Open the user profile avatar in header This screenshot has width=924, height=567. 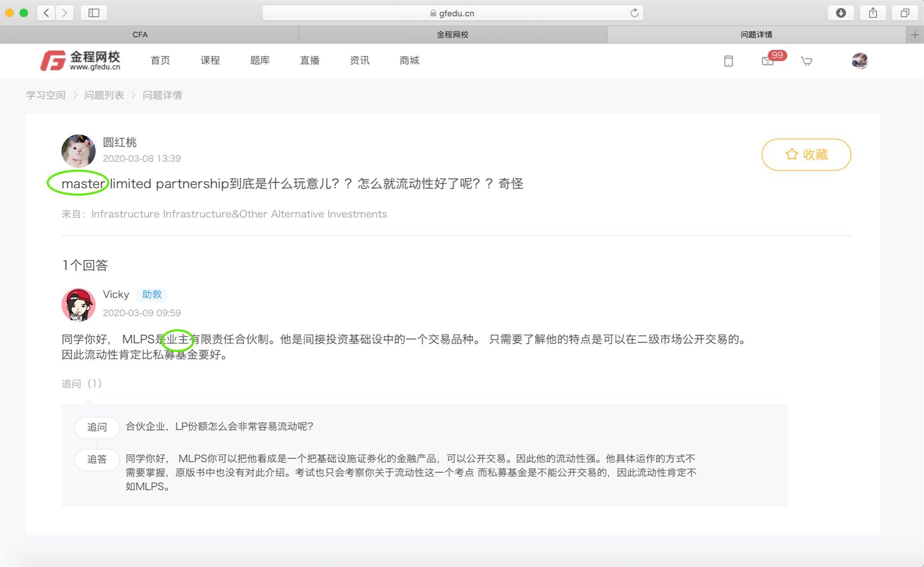pos(859,61)
